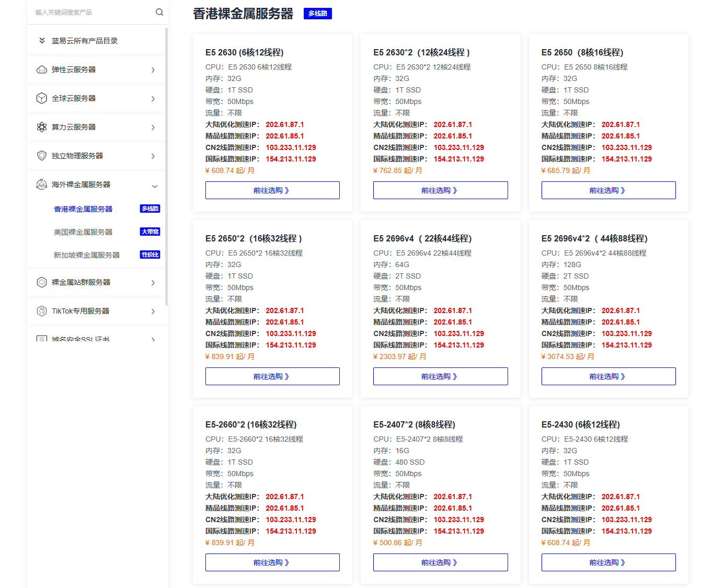This screenshot has height=588, width=713.
Task: Select 新加坡裸金属服务器 in the sidebar
Action: click(x=87, y=255)
